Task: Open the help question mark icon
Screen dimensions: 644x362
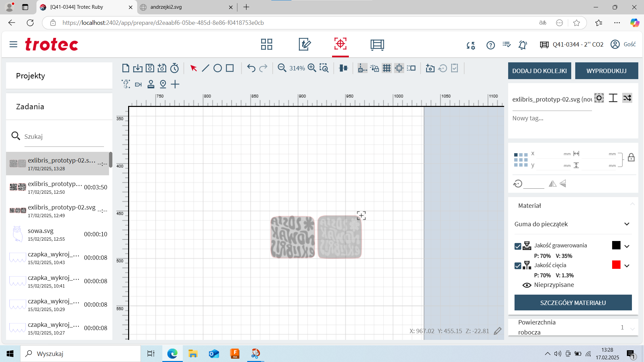Action: tap(491, 45)
